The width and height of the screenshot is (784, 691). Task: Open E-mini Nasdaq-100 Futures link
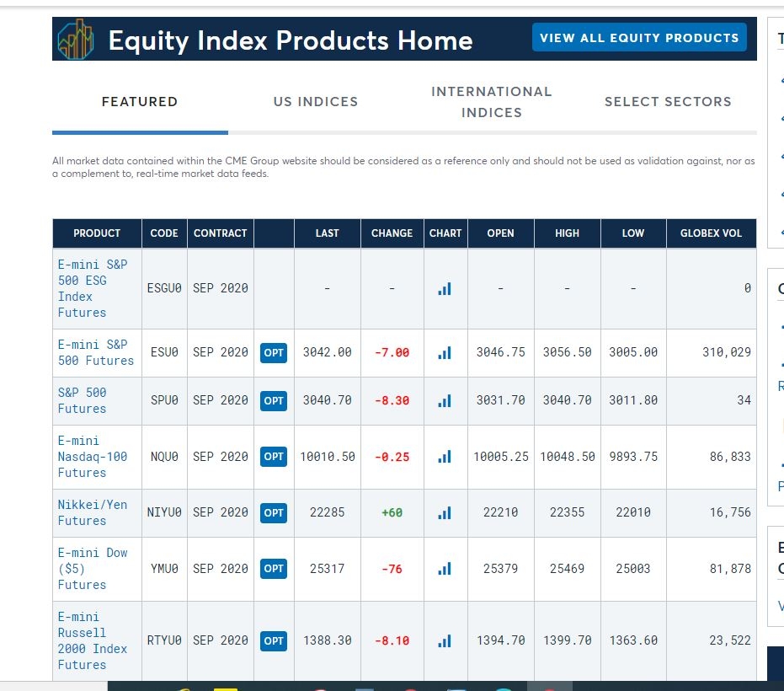click(x=93, y=457)
